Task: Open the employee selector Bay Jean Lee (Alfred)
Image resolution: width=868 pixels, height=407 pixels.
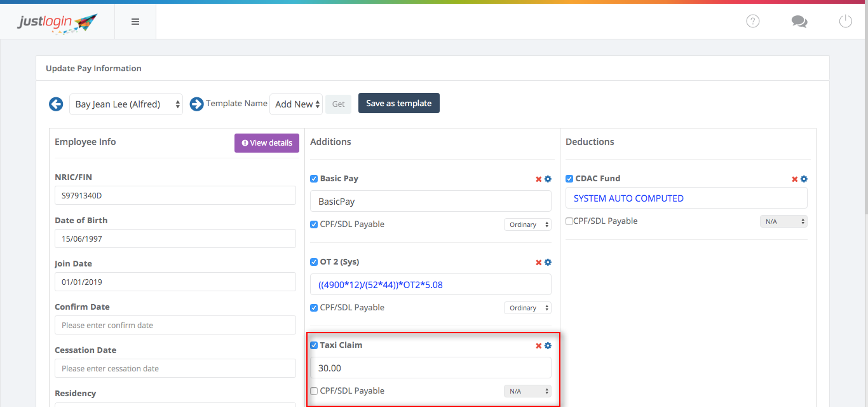Action: 126,104
